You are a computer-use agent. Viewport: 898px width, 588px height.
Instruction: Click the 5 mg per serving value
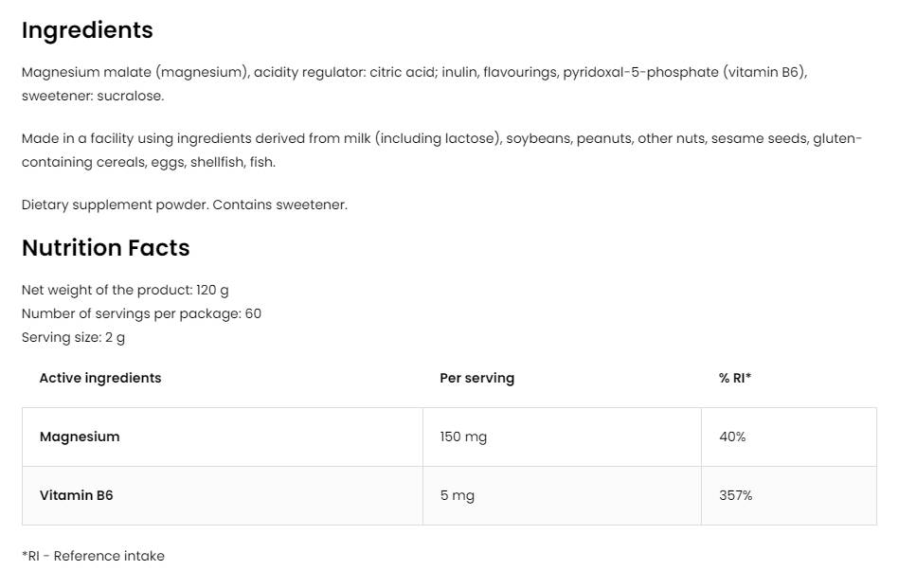(x=457, y=495)
